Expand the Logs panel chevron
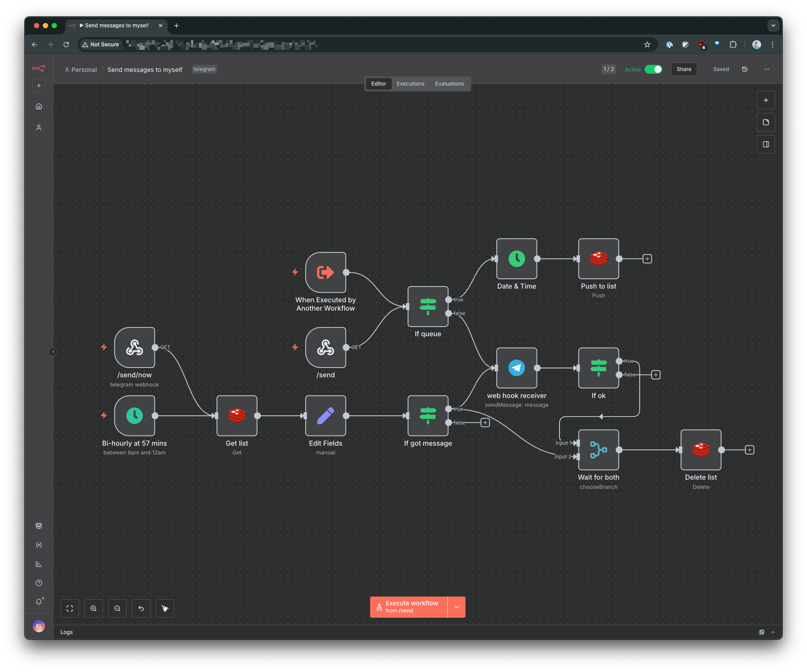The width and height of the screenshot is (807, 672). tap(773, 632)
